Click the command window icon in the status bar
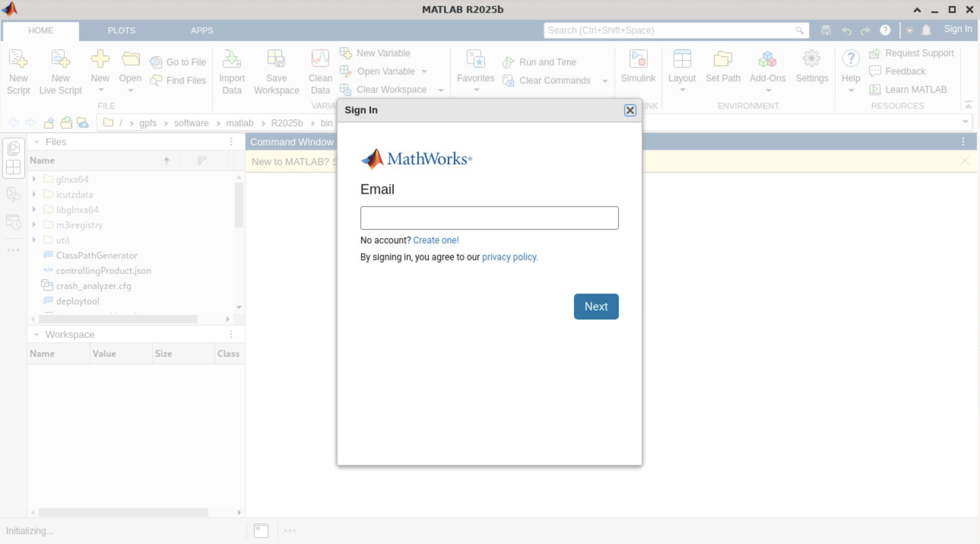The height and width of the screenshot is (544, 980). click(x=261, y=530)
